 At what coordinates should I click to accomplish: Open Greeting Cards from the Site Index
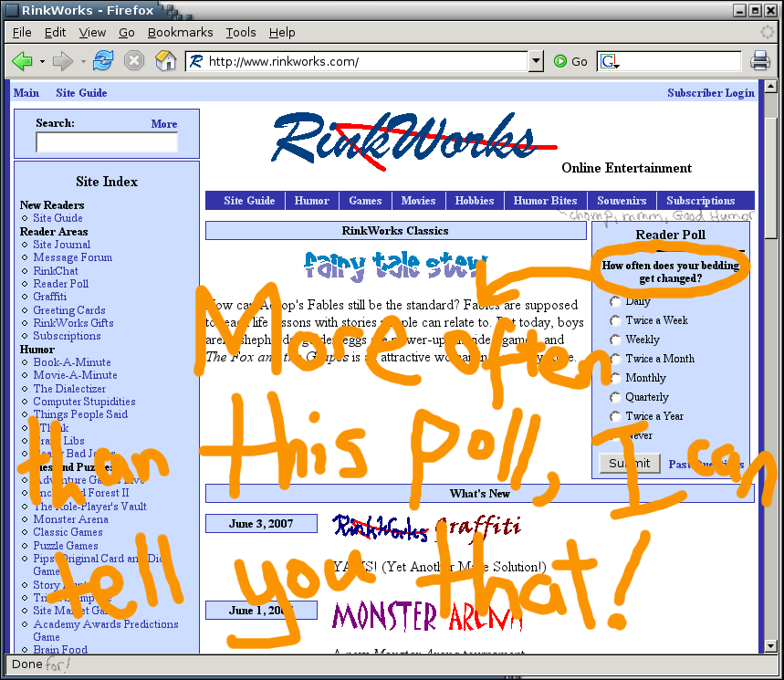pyautogui.click(x=69, y=310)
